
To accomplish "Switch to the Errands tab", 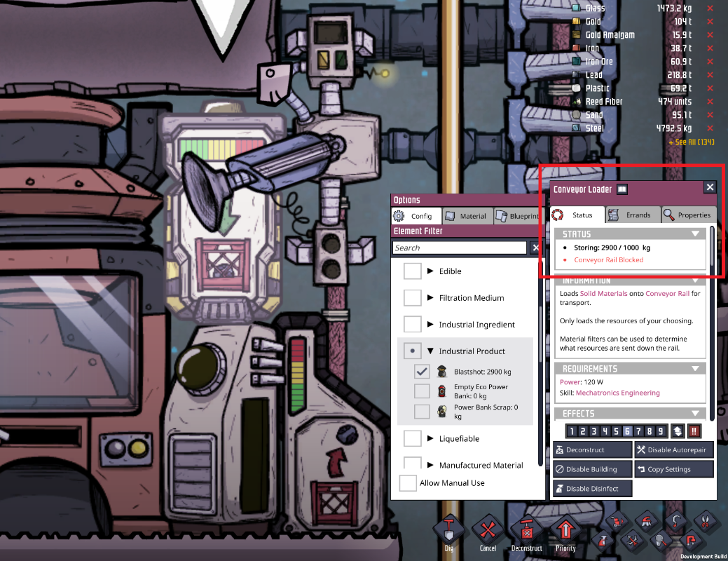I will pos(633,215).
